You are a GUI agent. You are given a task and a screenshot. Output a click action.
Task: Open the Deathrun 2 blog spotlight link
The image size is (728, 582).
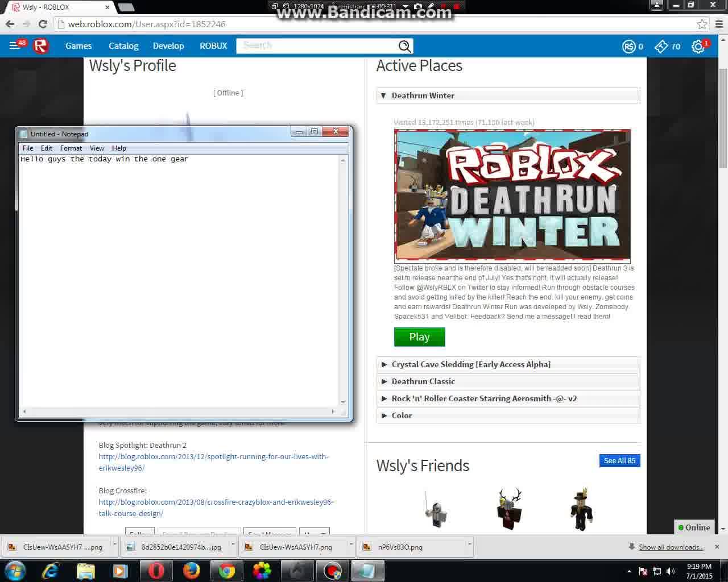(x=214, y=462)
